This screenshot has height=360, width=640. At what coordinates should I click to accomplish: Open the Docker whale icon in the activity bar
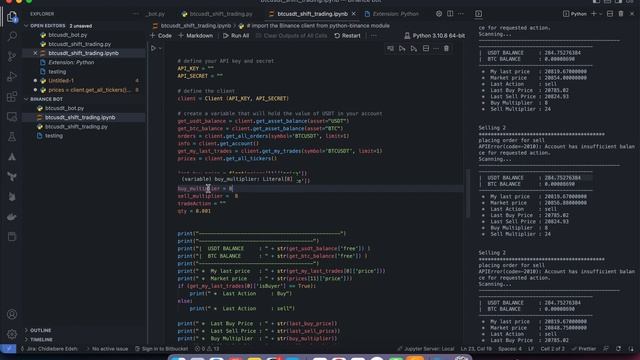12,217
